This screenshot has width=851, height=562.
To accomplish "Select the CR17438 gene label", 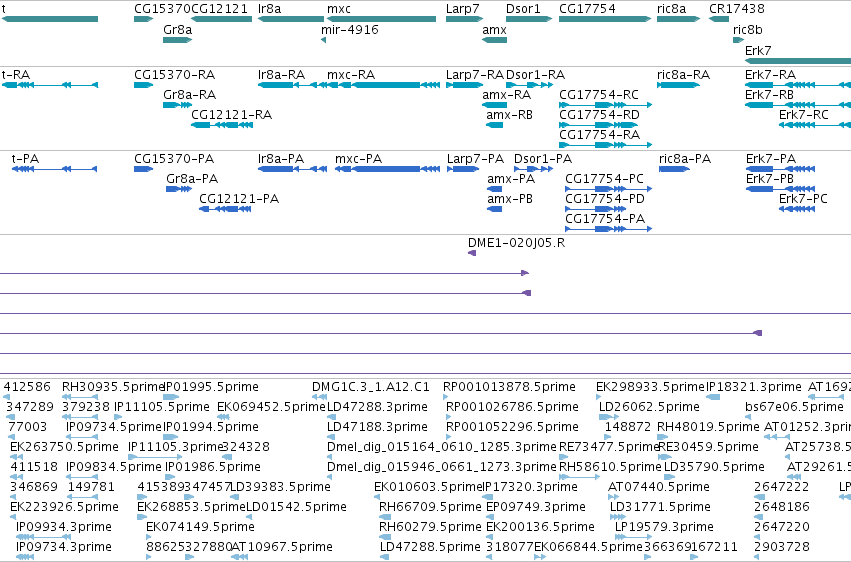I will (x=736, y=9).
